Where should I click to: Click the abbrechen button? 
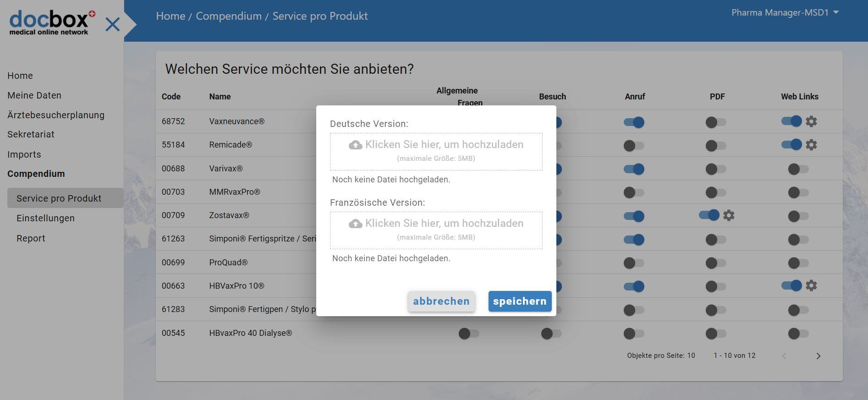441,301
